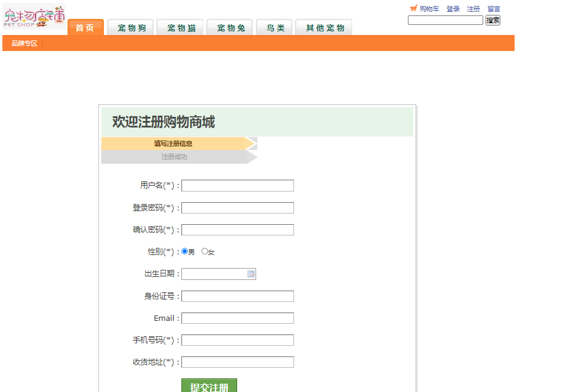This screenshot has height=392, width=565.
Task: Submit with the 提交注册 button
Action: 209,385
